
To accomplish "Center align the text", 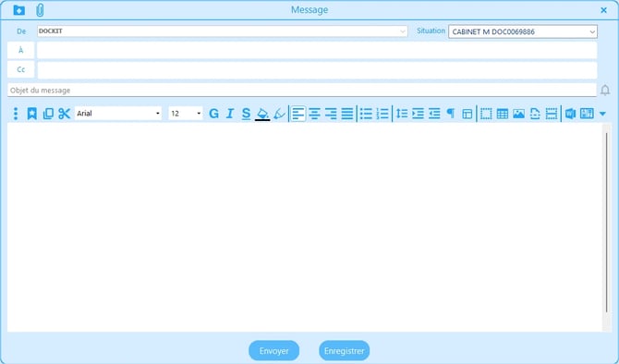I will click(315, 114).
